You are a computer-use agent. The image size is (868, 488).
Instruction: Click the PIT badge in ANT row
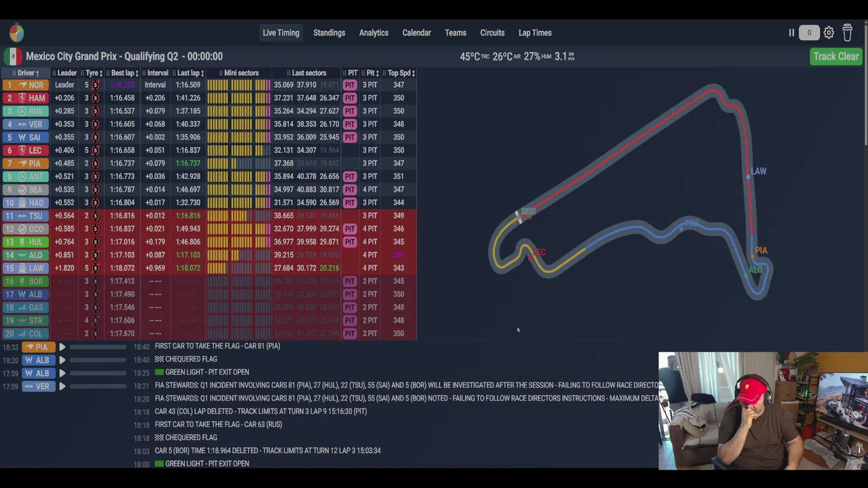coord(350,176)
